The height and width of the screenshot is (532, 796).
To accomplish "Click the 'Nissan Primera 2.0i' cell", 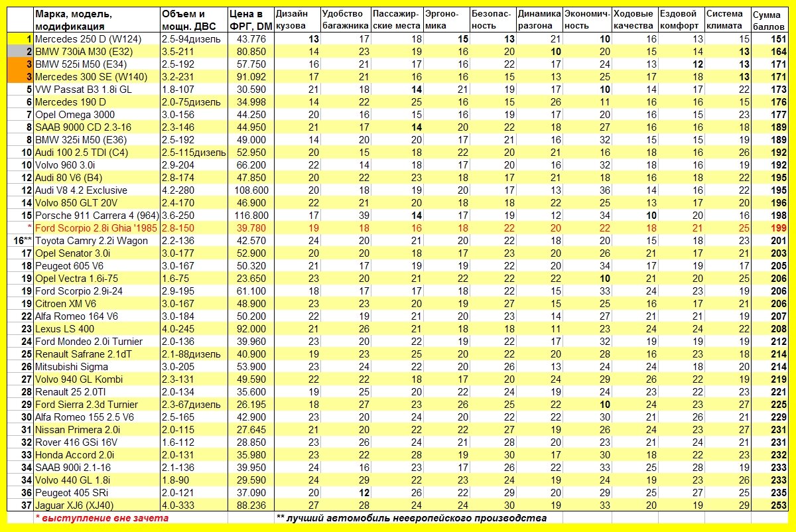I will coord(96,430).
